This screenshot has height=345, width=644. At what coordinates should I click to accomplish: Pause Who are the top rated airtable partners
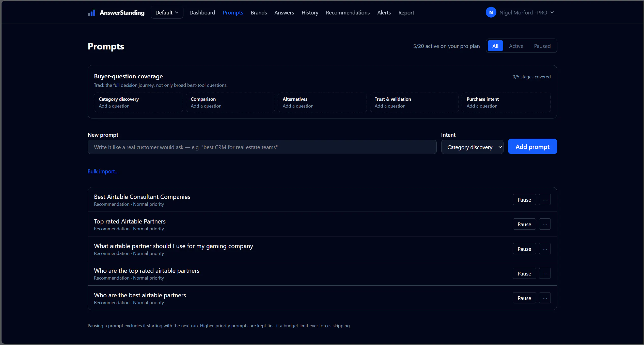[x=524, y=273]
